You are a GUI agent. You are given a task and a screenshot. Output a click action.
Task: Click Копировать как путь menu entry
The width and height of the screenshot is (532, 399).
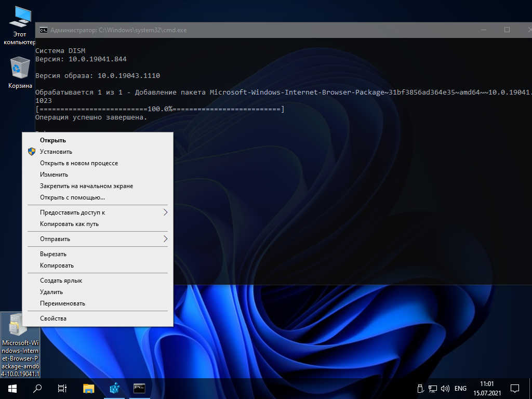[x=69, y=224]
